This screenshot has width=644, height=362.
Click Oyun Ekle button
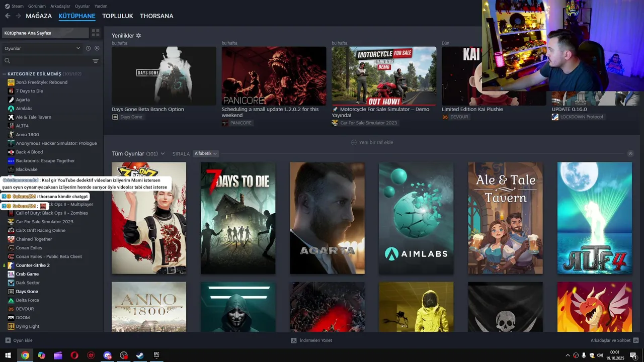[x=19, y=340]
